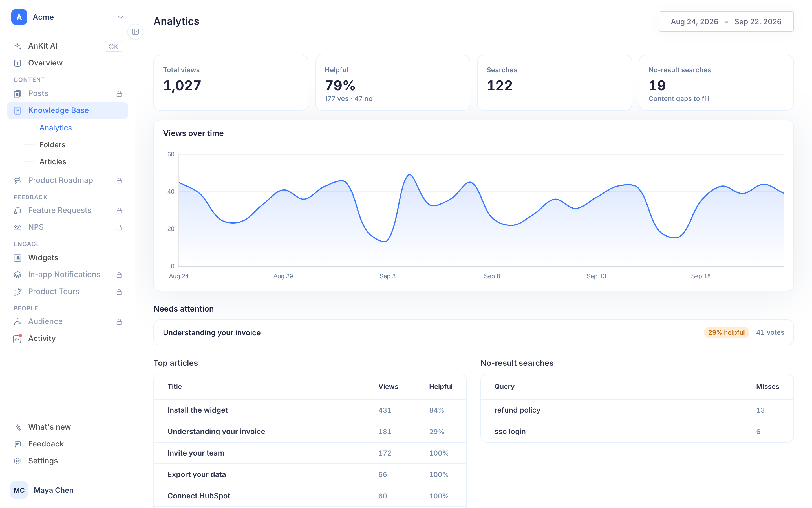Open the Folders sub-item
Viewport: 812px width, 508px height.
[x=52, y=145]
